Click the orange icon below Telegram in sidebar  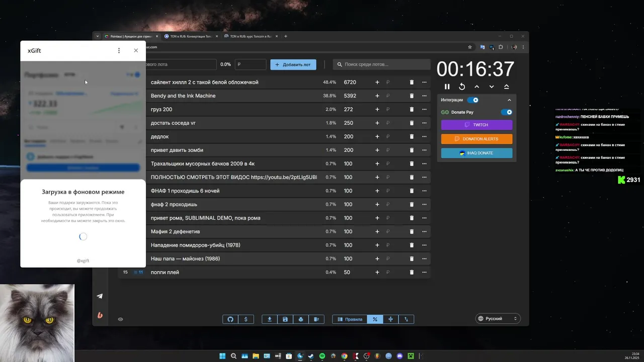click(100, 315)
